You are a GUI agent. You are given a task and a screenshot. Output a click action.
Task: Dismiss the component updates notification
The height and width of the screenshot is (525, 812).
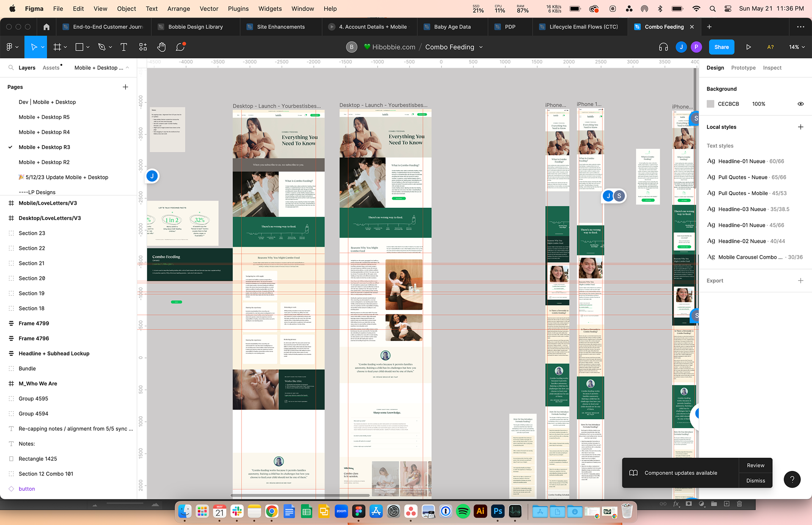pos(755,481)
